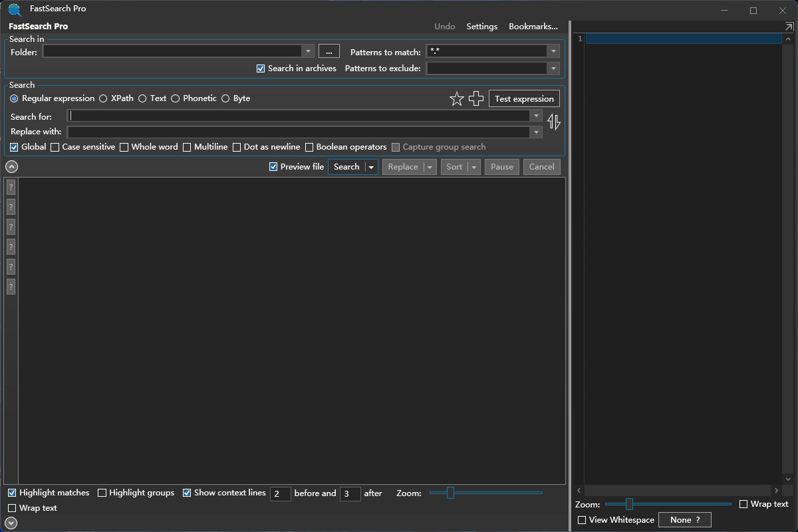Click the star bookmark icon
The width and height of the screenshot is (798, 532).
(457, 99)
